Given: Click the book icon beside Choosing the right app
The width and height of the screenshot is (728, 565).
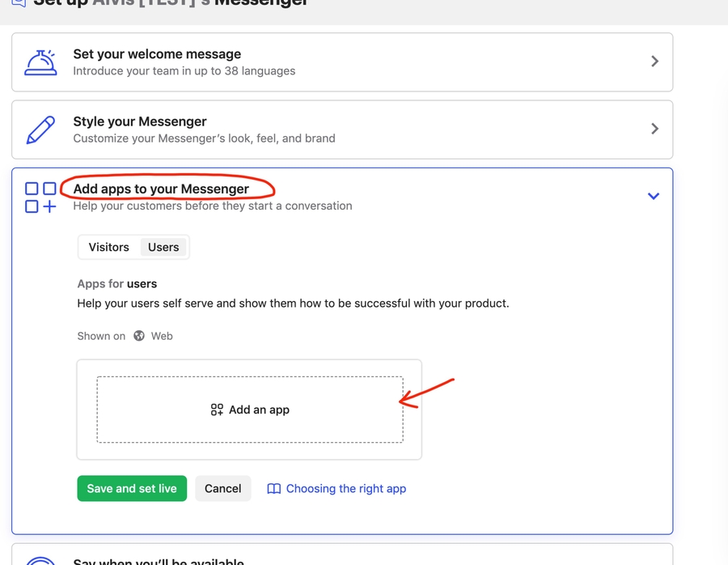Looking at the screenshot, I should point(274,489).
